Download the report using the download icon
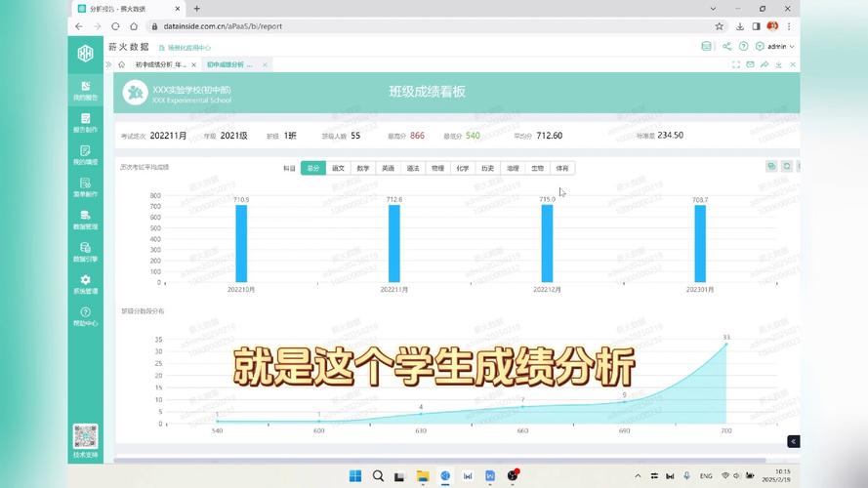The height and width of the screenshot is (488, 868). coord(778,64)
